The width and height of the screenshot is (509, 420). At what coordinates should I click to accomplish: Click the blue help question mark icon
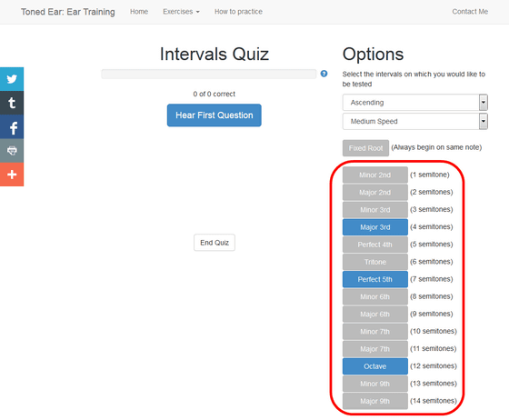point(324,74)
